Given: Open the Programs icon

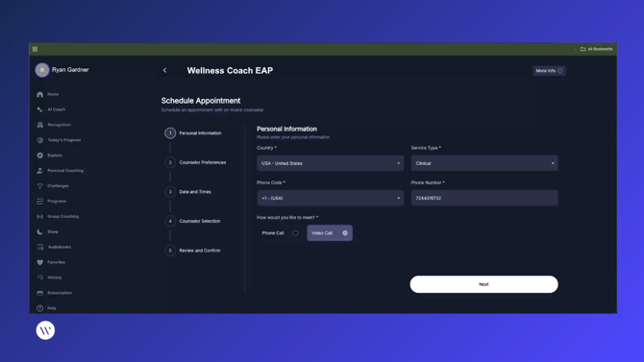Looking at the screenshot, I should (39, 201).
